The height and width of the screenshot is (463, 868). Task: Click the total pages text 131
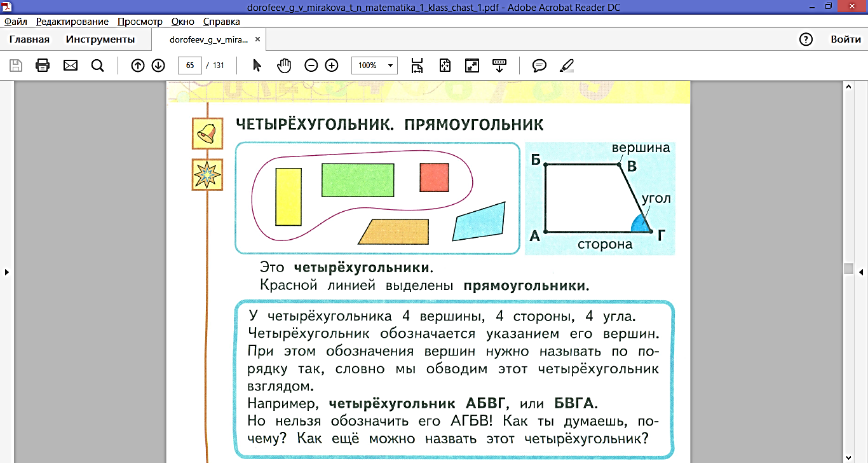coord(219,66)
